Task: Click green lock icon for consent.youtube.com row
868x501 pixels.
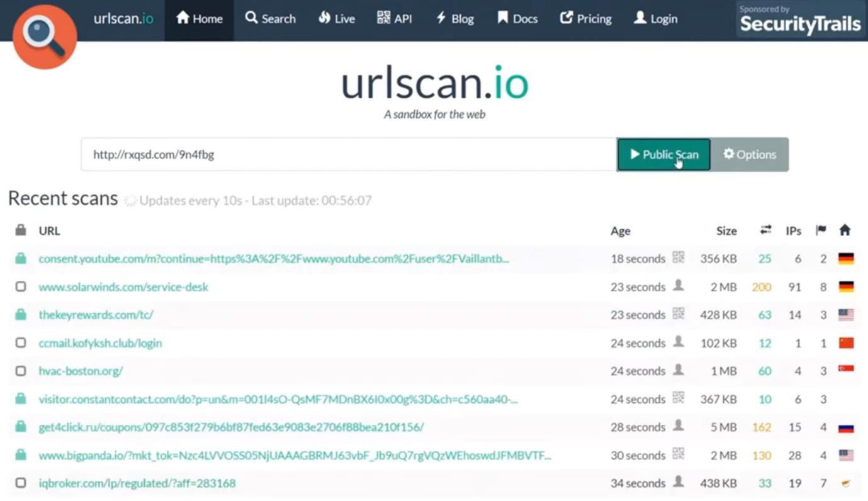Action: [x=21, y=258]
